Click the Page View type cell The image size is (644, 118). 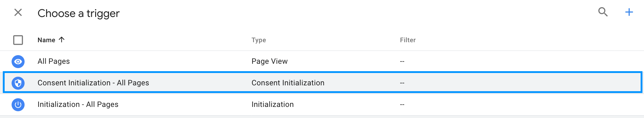[269, 61]
